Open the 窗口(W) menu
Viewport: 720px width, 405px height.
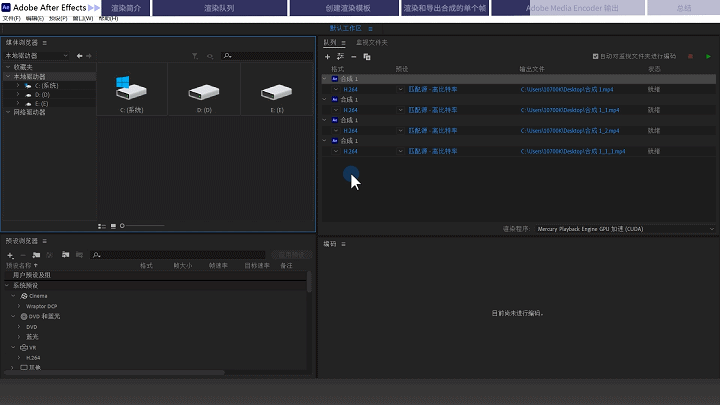[83, 18]
